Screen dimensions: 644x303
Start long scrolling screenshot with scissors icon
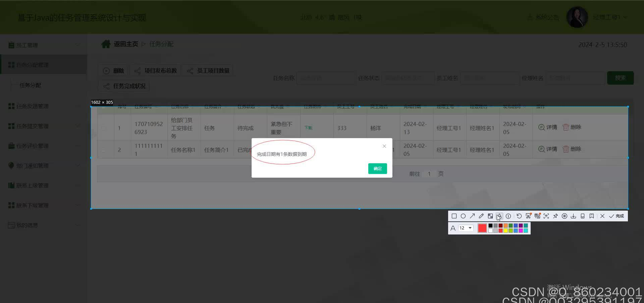tap(528, 216)
